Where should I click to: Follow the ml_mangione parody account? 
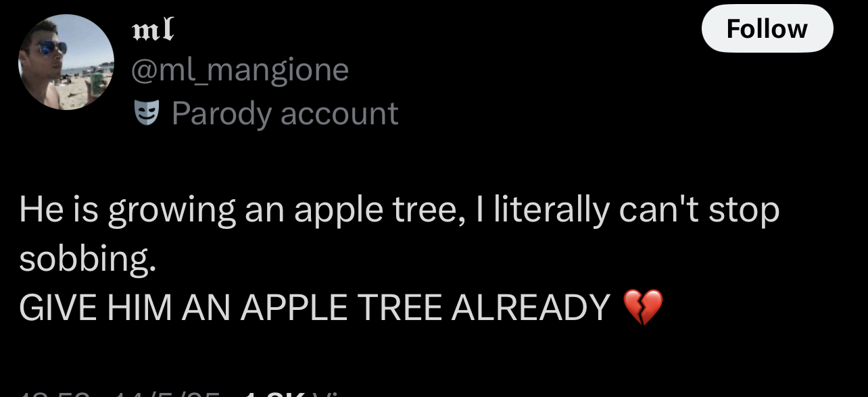pos(767,28)
